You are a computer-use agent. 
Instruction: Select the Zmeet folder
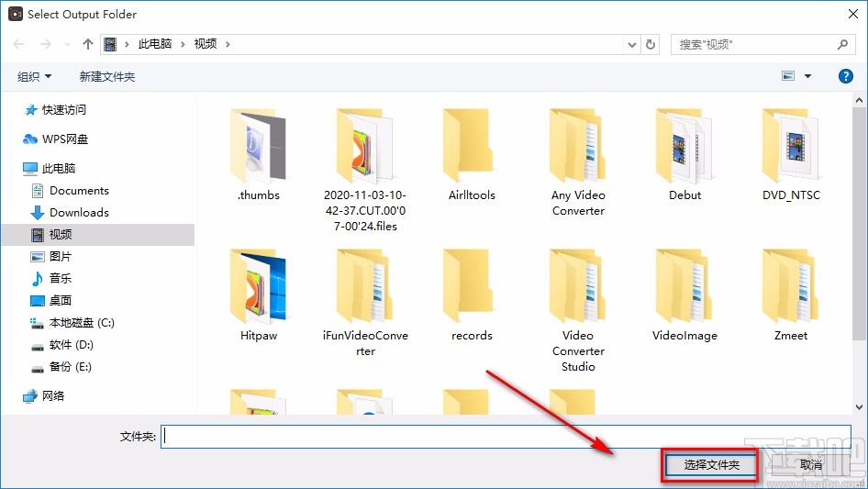point(791,295)
